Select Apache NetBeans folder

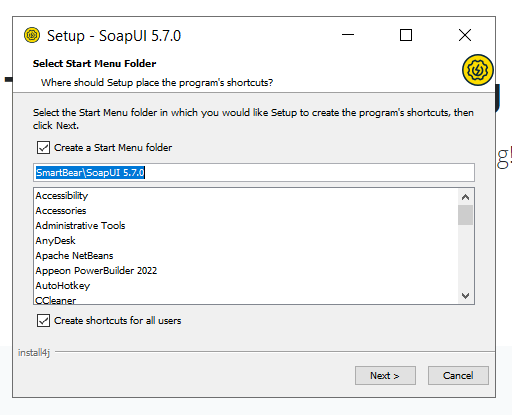[x=74, y=256]
